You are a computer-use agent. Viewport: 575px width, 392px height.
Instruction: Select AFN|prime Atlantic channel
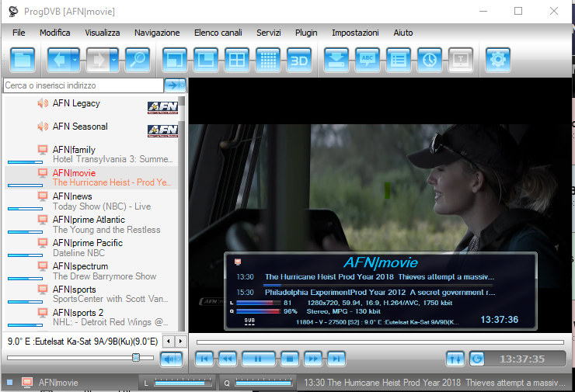(92, 224)
